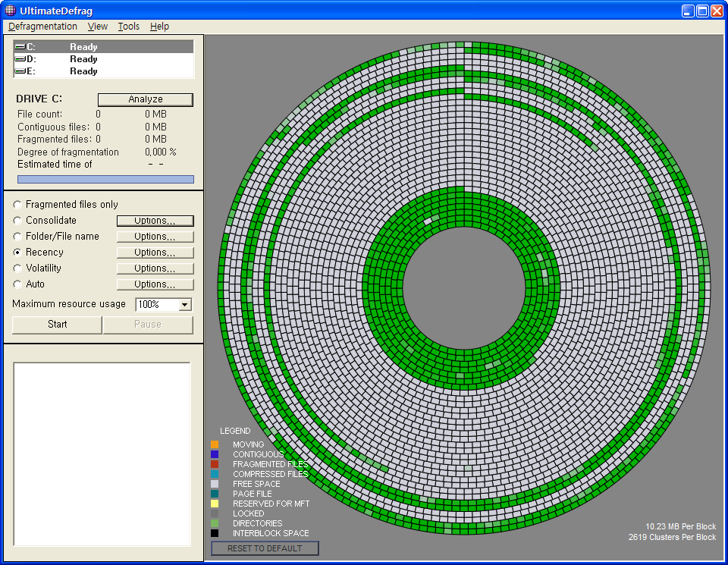The height and width of the screenshot is (565, 728).
Task: Click the teal PAGE FILE legend swatch
Action: [x=215, y=494]
